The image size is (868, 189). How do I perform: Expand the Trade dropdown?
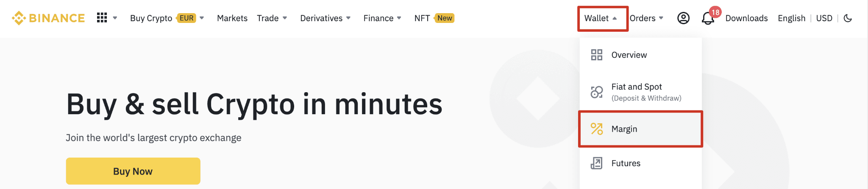pyautogui.click(x=272, y=18)
